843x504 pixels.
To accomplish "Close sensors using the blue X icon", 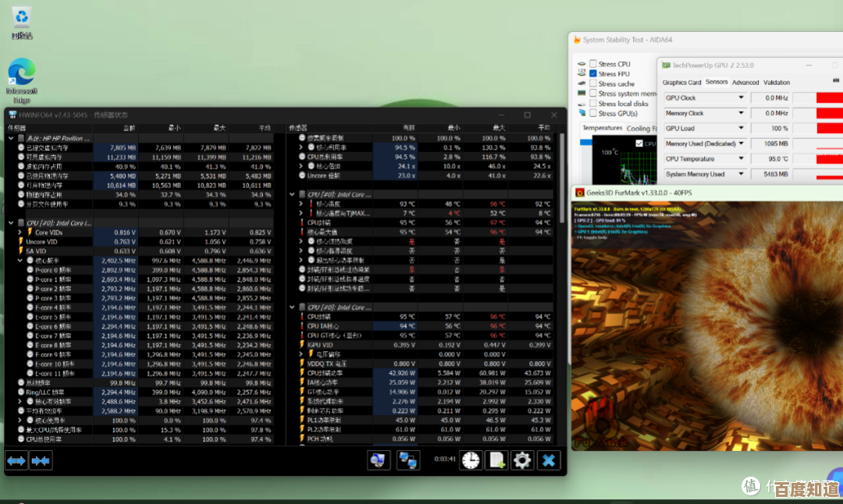I will 550,460.
